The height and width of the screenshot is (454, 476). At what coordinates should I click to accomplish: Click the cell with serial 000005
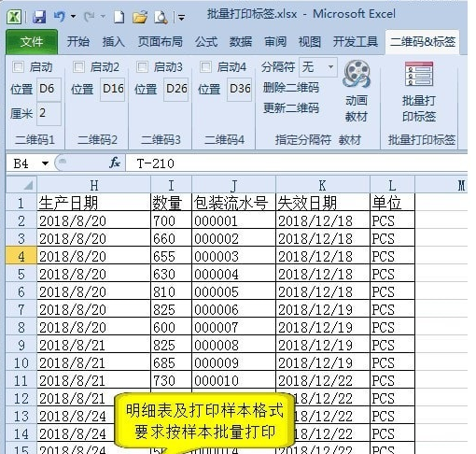pos(233,291)
